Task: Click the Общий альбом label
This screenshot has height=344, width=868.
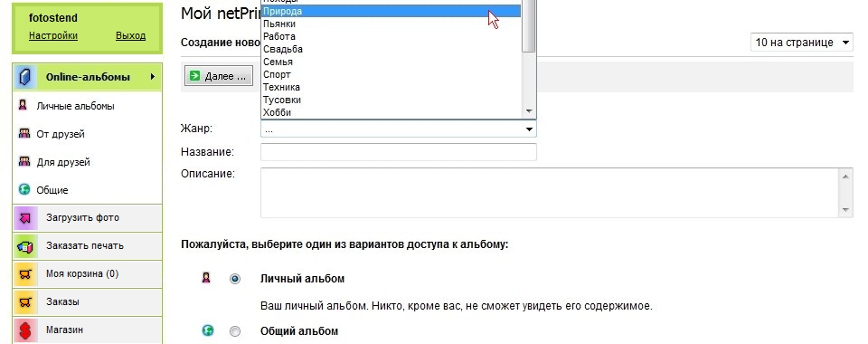Action: (299, 332)
